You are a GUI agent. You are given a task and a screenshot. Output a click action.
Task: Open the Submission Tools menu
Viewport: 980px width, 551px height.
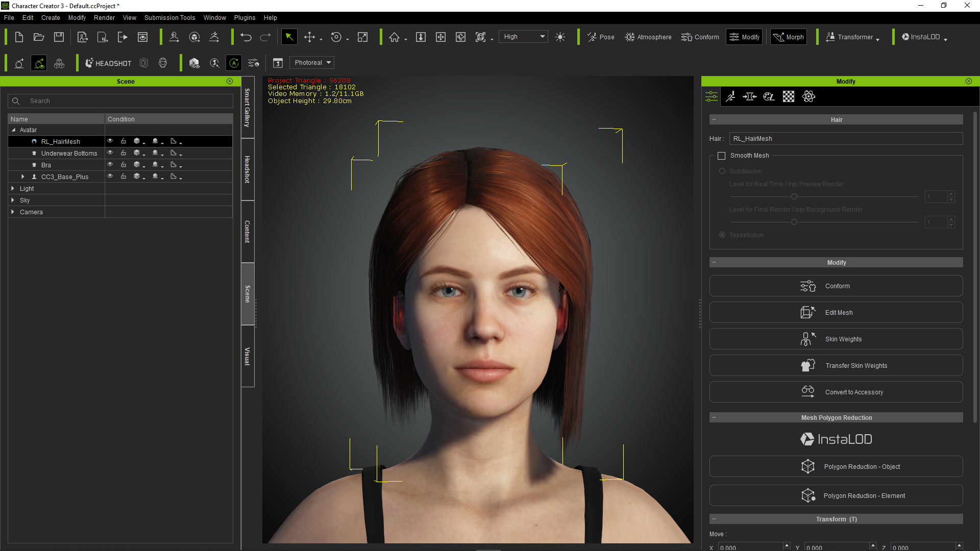(169, 18)
